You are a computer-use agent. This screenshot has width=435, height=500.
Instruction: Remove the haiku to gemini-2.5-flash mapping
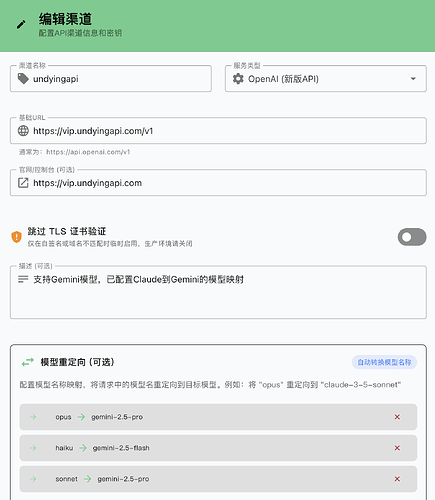pos(397,448)
